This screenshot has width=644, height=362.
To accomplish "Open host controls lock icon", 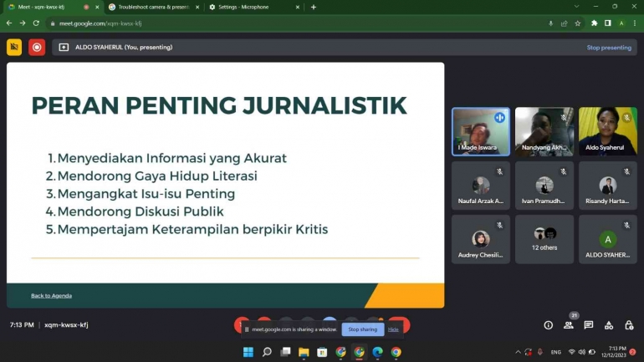I will tap(629, 325).
